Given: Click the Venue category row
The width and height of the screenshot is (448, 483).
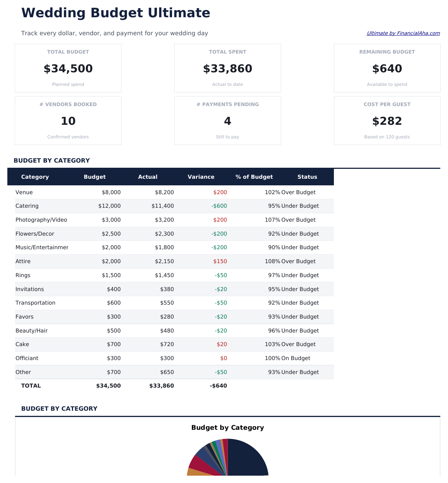Looking at the screenshot, I should tap(24, 192).
